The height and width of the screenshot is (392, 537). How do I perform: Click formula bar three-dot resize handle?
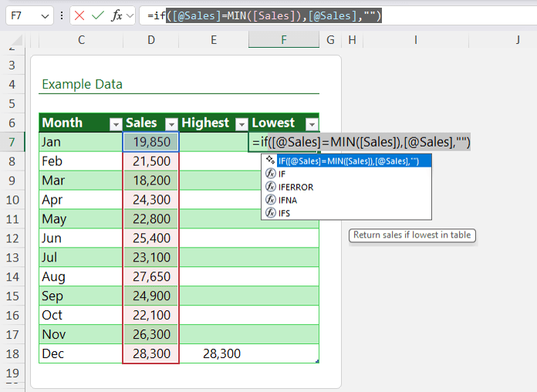(62, 15)
